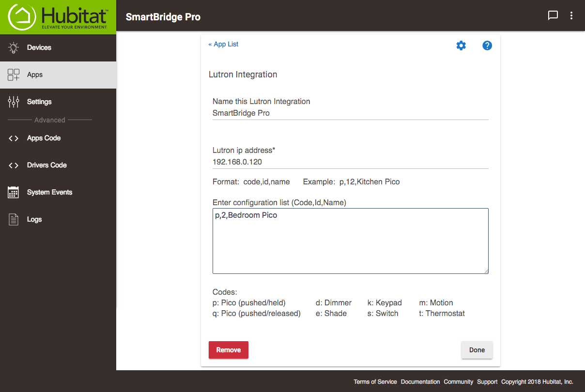This screenshot has width=585, height=392.
Task: Click the 'e: Shade' code text
Action: click(331, 314)
